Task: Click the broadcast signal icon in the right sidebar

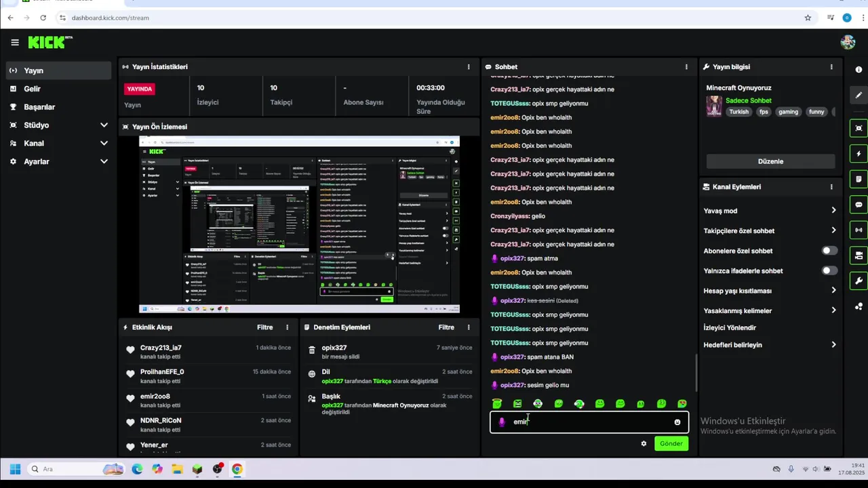Action: tap(859, 230)
